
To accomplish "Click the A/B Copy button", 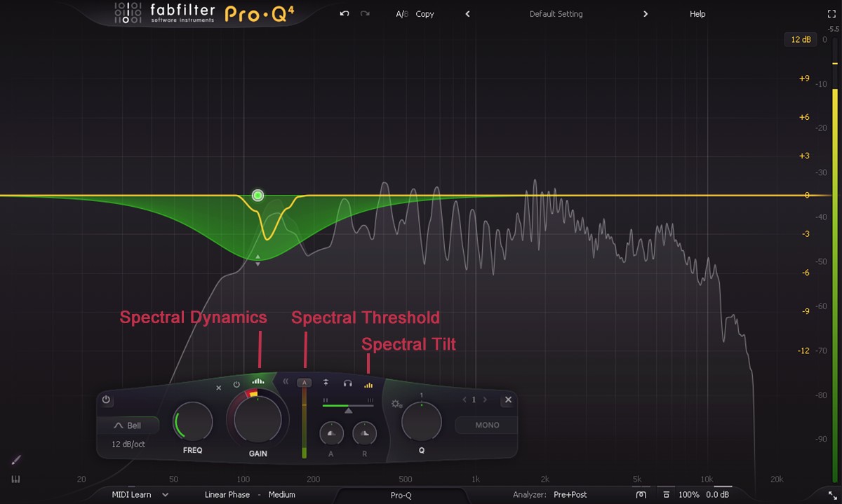I will [425, 14].
